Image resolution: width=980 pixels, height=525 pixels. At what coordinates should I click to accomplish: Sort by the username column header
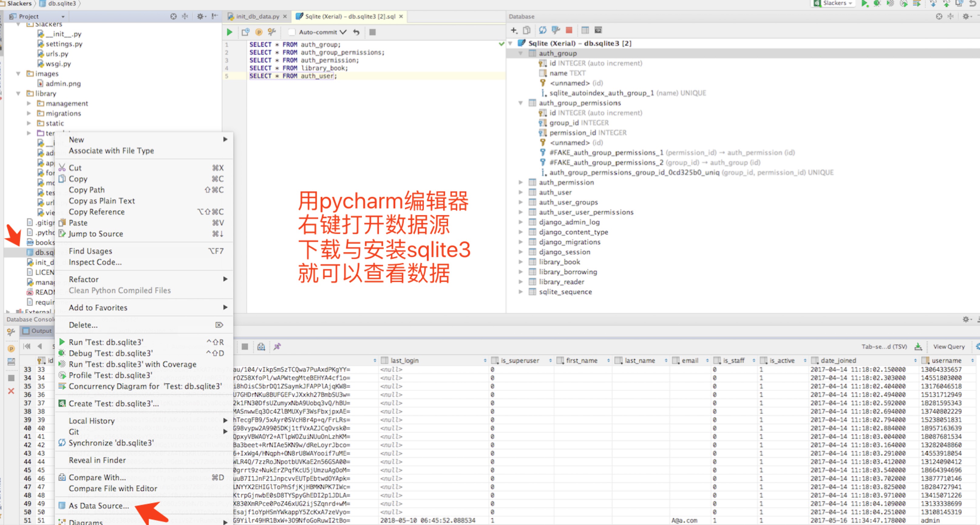(946, 360)
